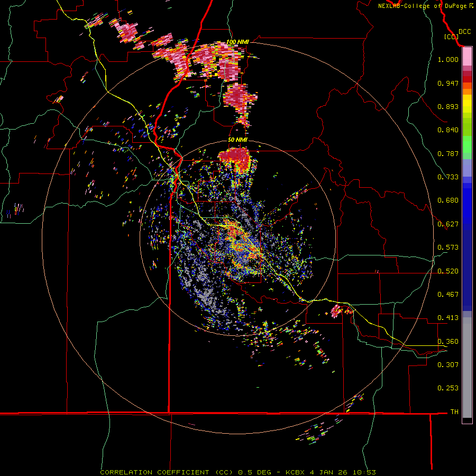Click the 0.840 color scale label

click(x=448, y=130)
